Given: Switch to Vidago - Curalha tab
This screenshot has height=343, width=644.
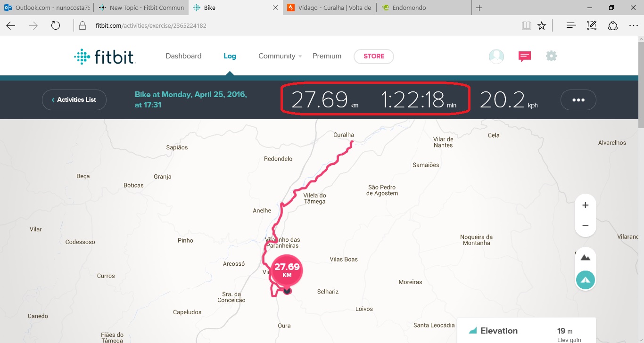Looking at the screenshot, I should (x=330, y=8).
